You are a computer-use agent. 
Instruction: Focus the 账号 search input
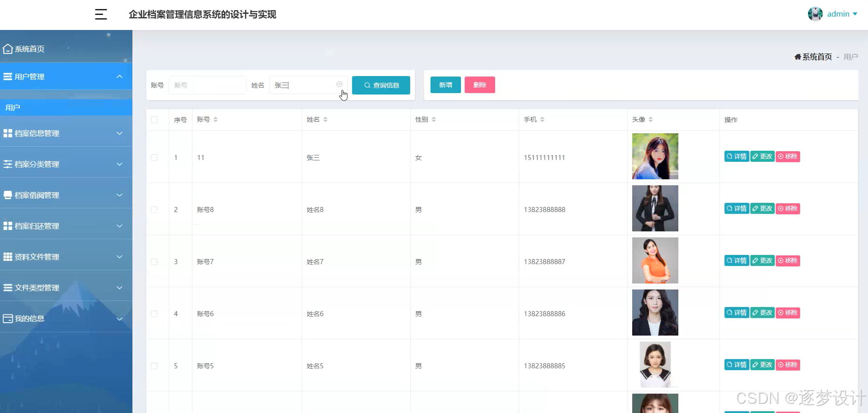207,85
